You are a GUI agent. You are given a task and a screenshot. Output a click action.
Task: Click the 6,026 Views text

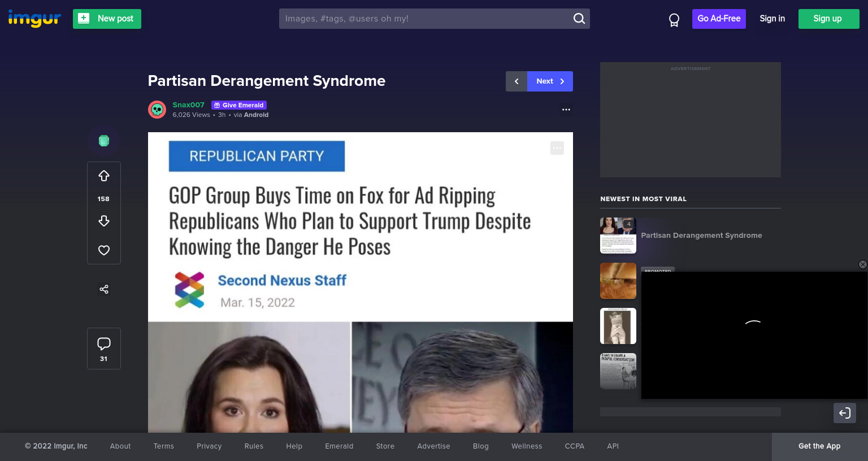click(x=191, y=115)
